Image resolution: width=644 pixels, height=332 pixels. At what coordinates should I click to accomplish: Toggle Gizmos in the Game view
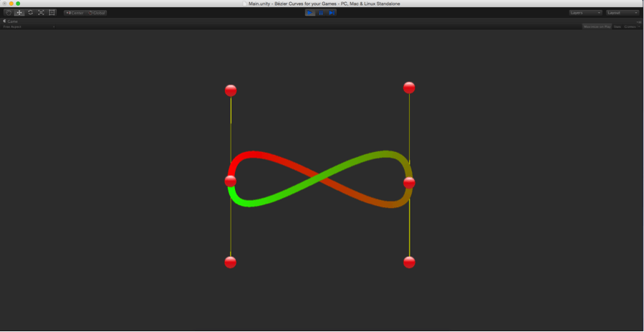[x=629, y=27]
